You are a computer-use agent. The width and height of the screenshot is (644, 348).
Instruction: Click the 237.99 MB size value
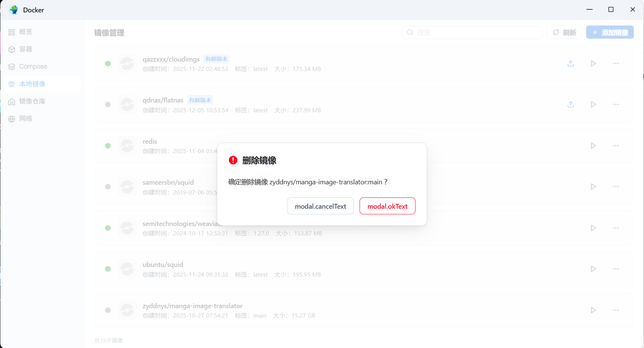307,110
